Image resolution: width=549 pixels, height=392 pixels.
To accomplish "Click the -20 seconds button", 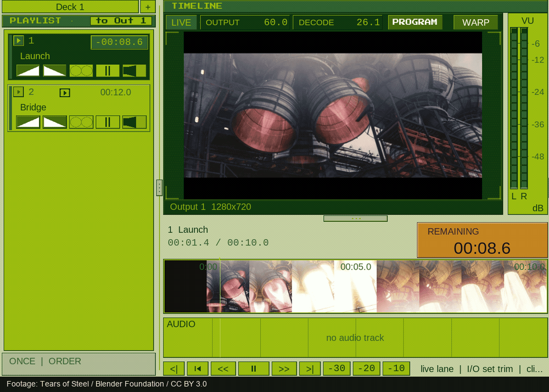I will click(x=366, y=368).
